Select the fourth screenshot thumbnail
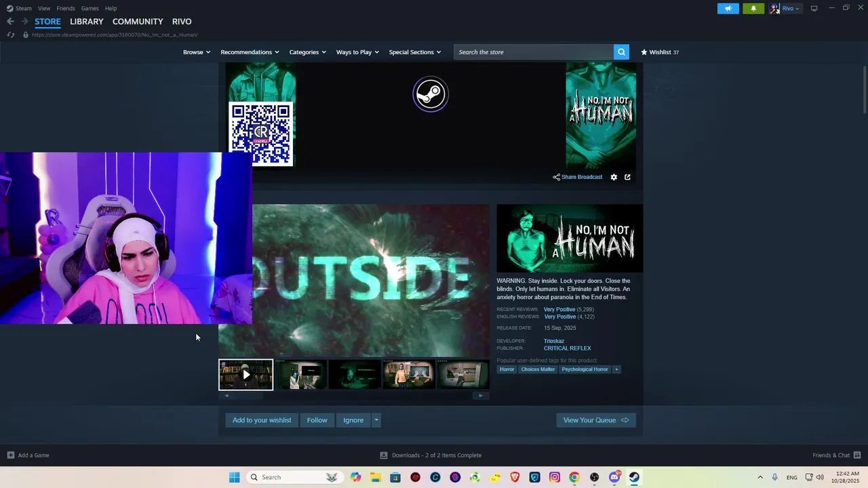The width and height of the screenshot is (868, 488). (409, 375)
